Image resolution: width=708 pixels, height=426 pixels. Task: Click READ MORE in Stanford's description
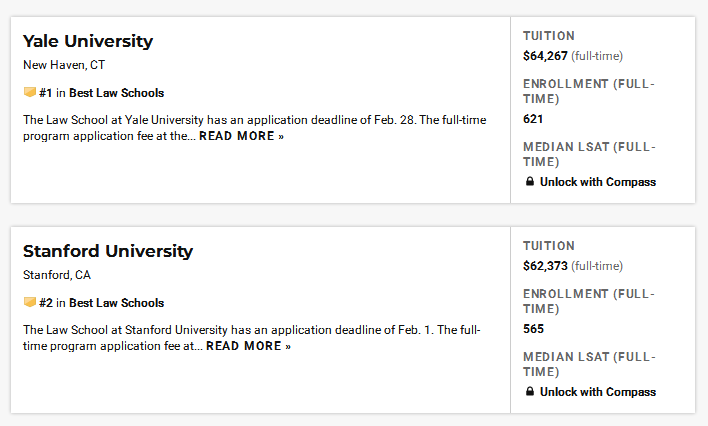[249, 346]
